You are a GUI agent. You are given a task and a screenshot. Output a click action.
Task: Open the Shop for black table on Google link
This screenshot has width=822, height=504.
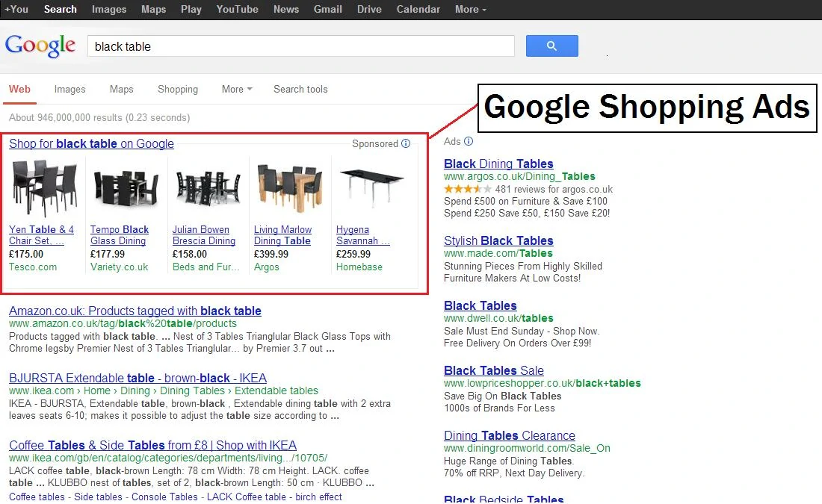point(91,143)
